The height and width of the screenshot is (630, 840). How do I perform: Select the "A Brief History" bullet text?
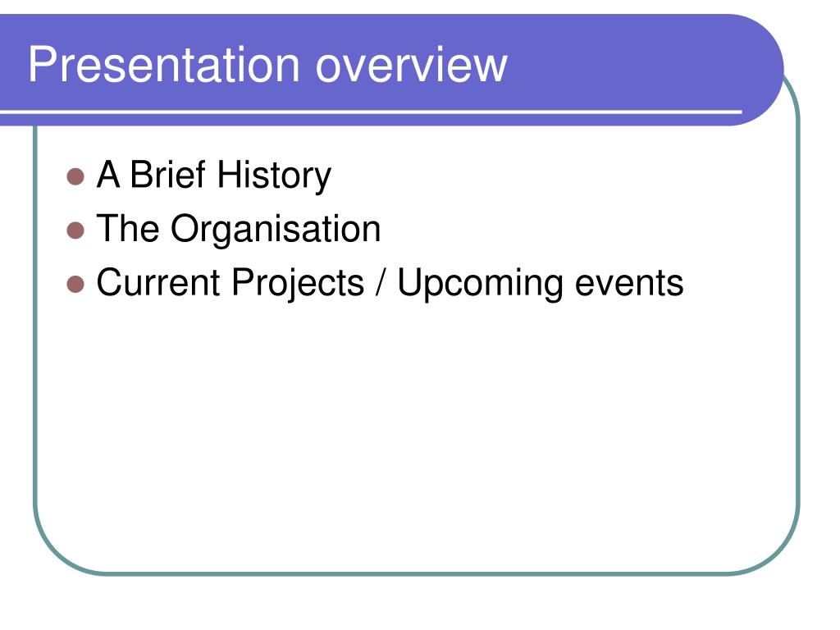tap(214, 176)
